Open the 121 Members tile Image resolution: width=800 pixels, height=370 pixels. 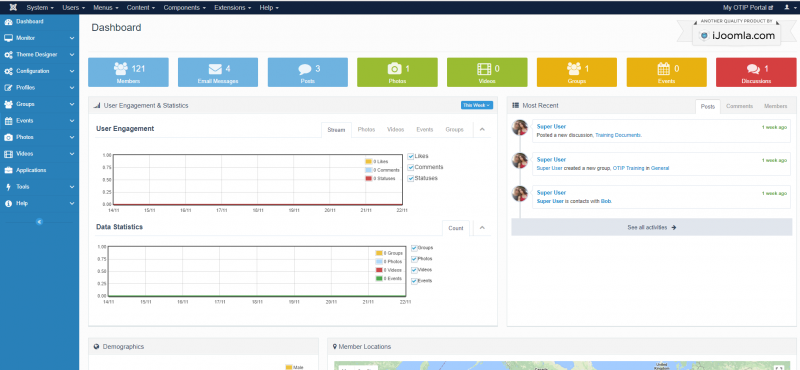[x=128, y=72]
